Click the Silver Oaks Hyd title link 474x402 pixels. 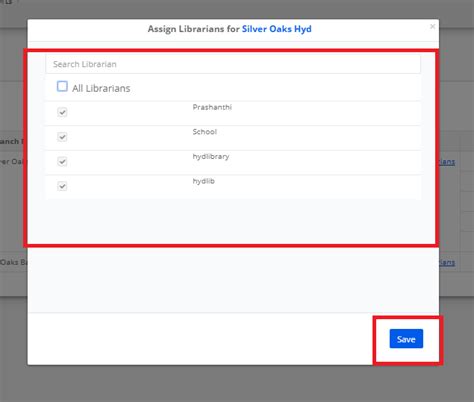click(x=277, y=29)
